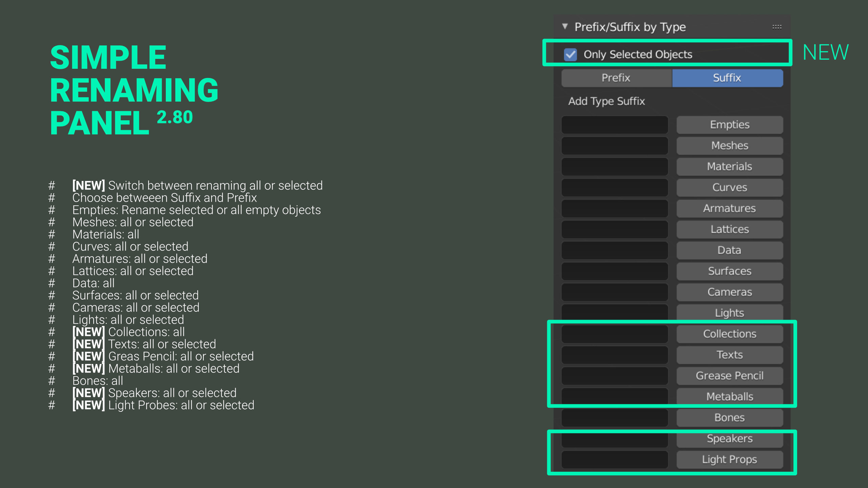Click the Light Props button
Screen dimensions: 868x488
(730, 460)
